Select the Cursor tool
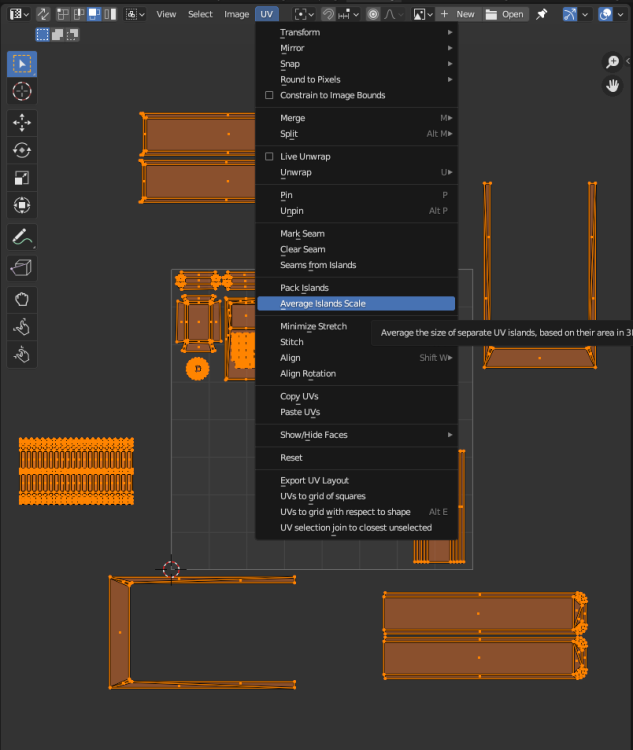The height and width of the screenshot is (750, 633). coord(22,91)
